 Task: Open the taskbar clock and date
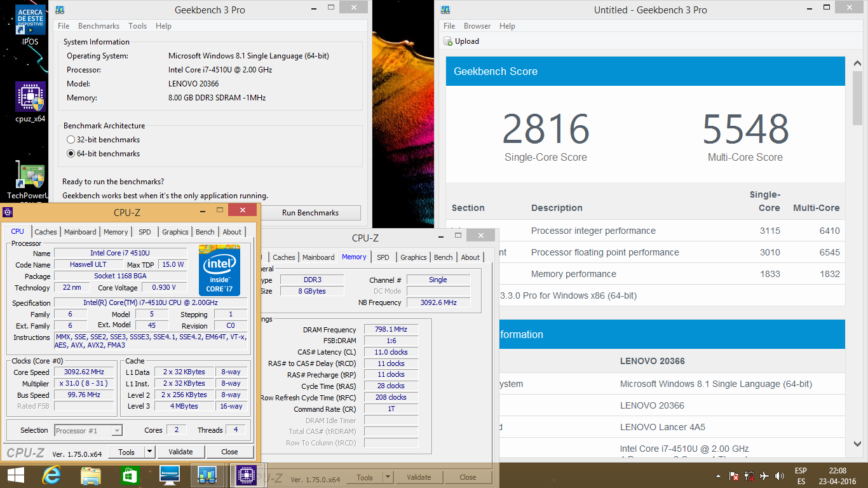pyautogui.click(x=838, y=476)
